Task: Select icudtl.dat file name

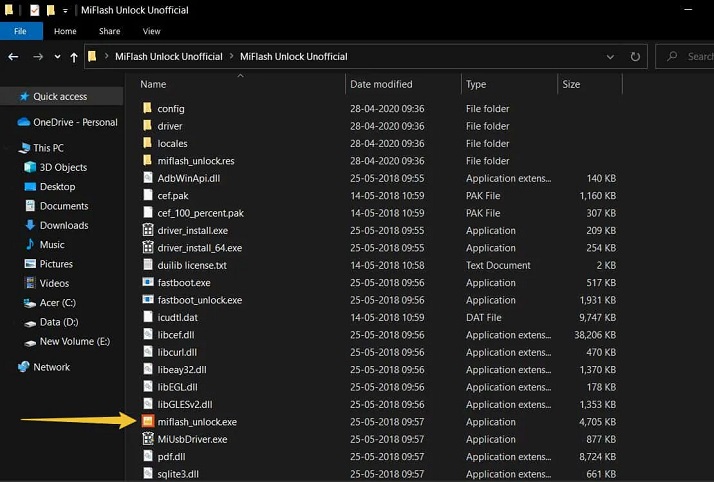Action: pos(178,317)
